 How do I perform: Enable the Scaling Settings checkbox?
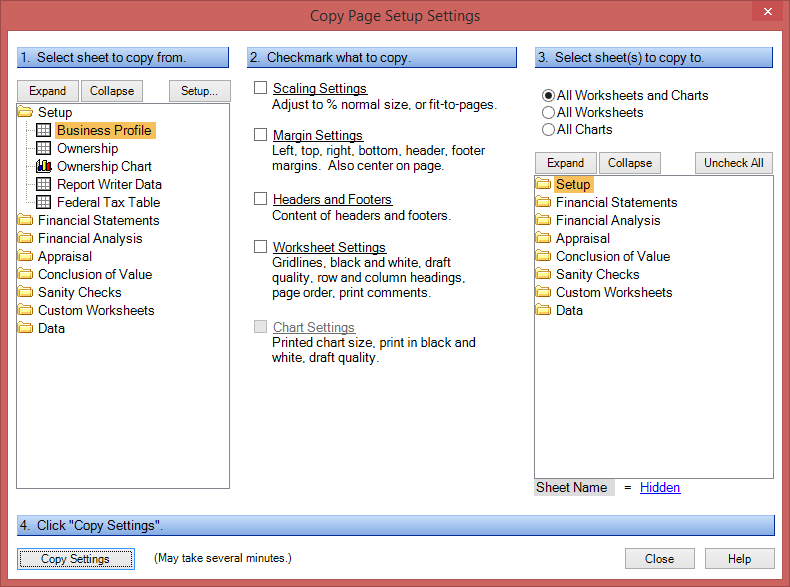[x=260, y=88]
